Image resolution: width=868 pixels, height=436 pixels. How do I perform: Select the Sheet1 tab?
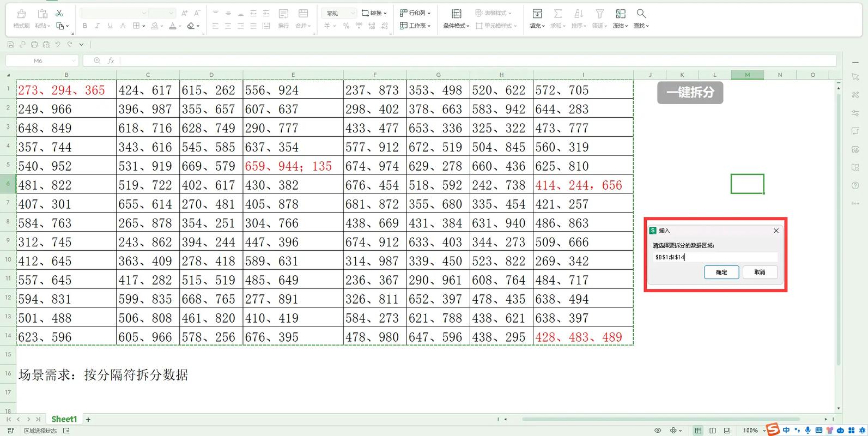point(64,419)
